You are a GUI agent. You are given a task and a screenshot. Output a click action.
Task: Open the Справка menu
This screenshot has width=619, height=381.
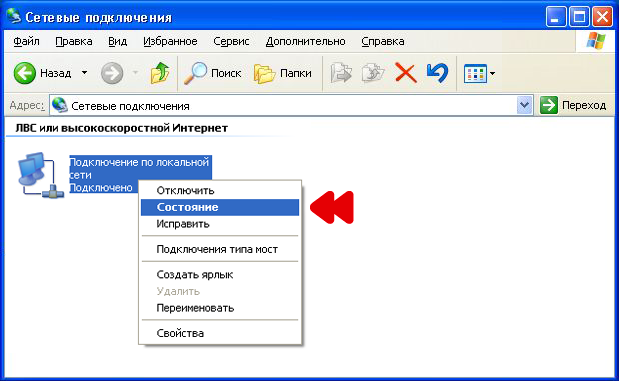click(x=383, y=41)
